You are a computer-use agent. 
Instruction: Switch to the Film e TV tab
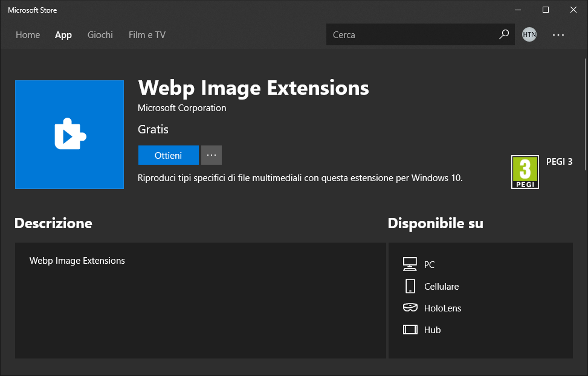pos(146,35)
